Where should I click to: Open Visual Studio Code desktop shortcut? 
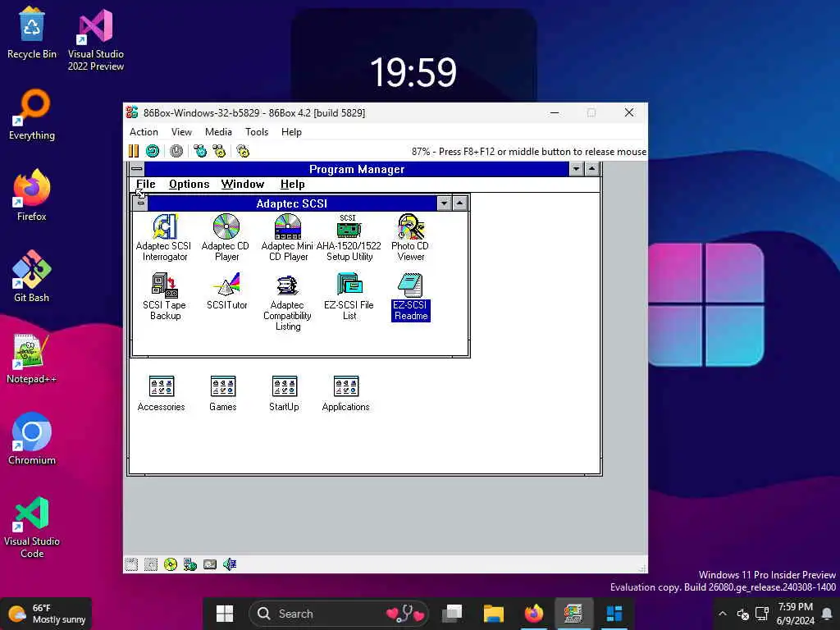tap(32, 527)
